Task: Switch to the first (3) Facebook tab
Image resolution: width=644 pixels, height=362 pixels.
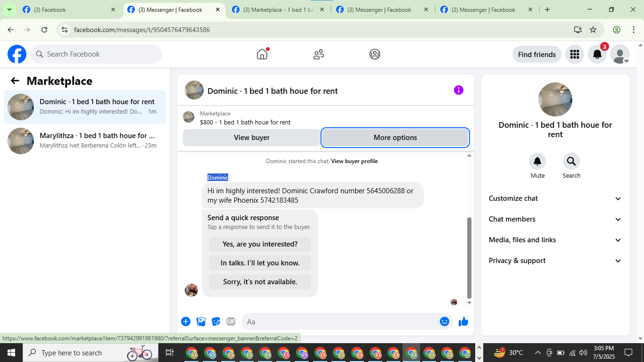Action: 69,9
